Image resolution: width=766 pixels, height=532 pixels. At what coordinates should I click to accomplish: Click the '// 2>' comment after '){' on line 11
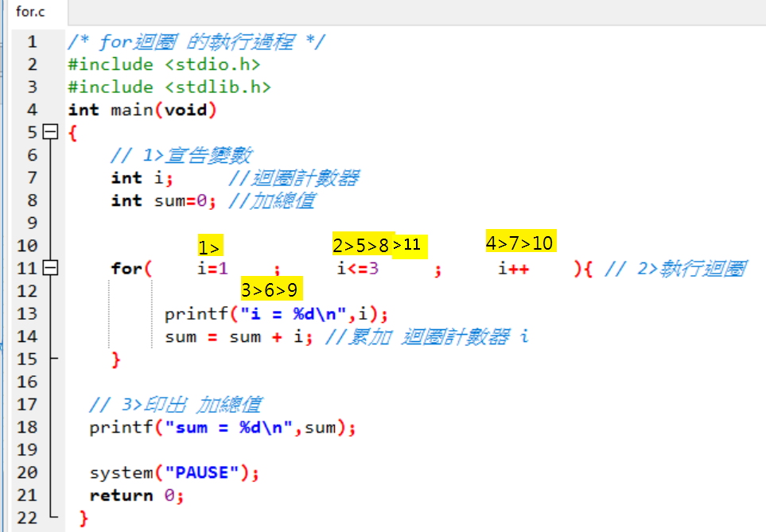[676, 269]
